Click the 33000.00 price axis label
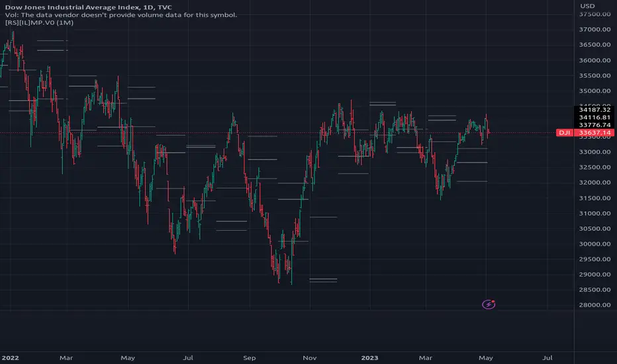Screen dimensions: 617x364 coord(594,152)
